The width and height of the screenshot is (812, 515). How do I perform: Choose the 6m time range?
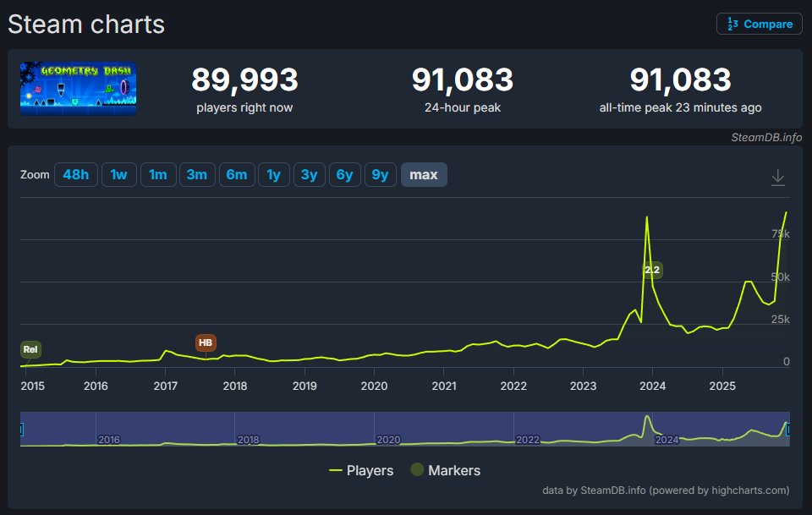(x=237, y=174)
